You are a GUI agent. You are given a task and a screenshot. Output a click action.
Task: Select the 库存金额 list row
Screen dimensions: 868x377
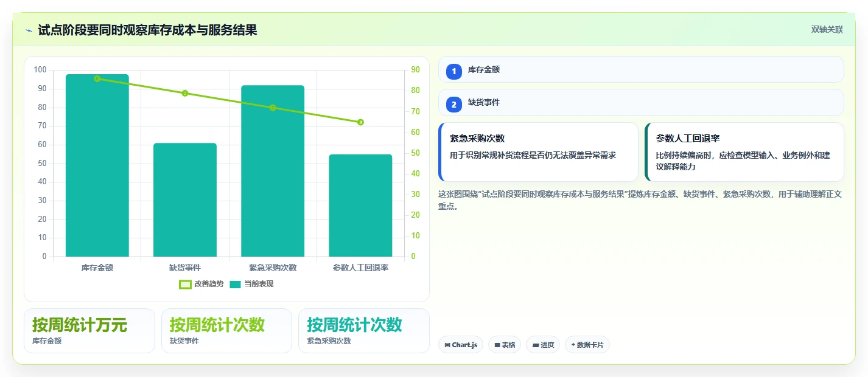coord(641,69)
